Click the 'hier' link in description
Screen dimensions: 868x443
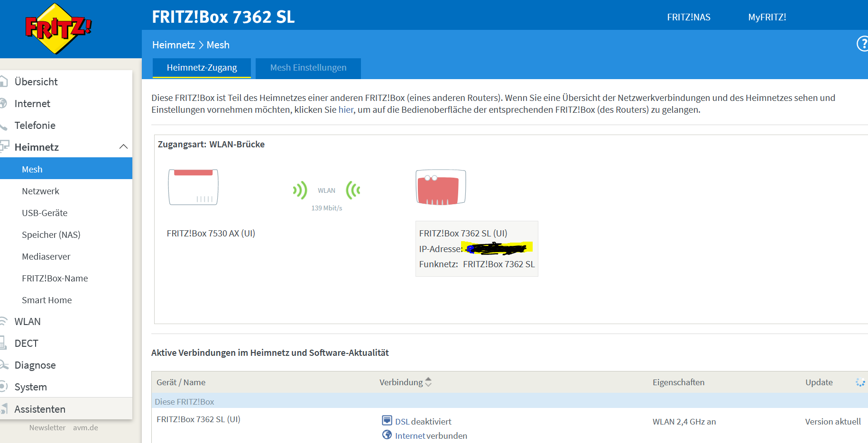[346, 109]
